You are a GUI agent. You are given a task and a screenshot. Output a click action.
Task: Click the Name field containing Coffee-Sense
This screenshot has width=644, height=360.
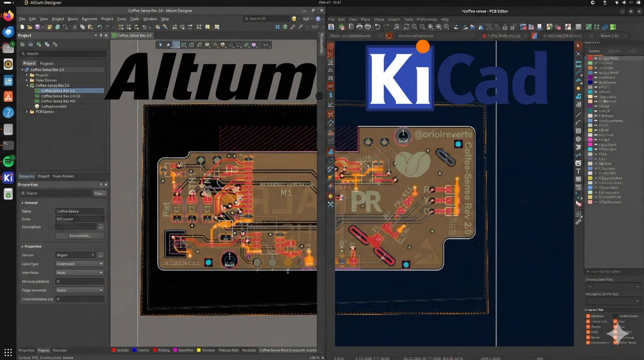pos(79,212)
